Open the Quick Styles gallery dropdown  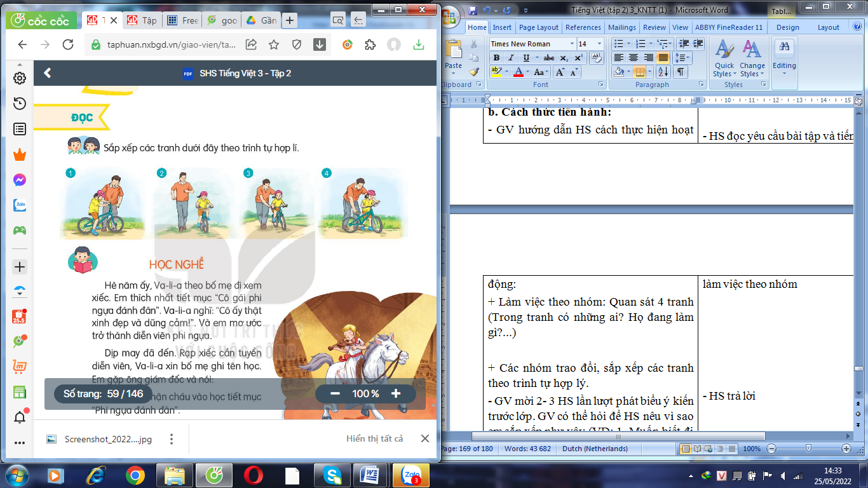724,58
